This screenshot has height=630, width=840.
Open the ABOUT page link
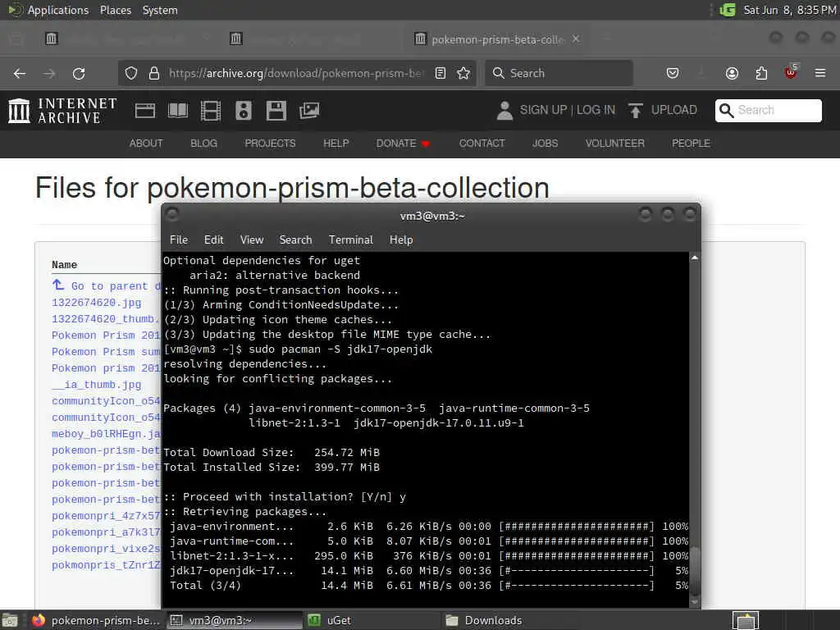(x=146, y=144)
